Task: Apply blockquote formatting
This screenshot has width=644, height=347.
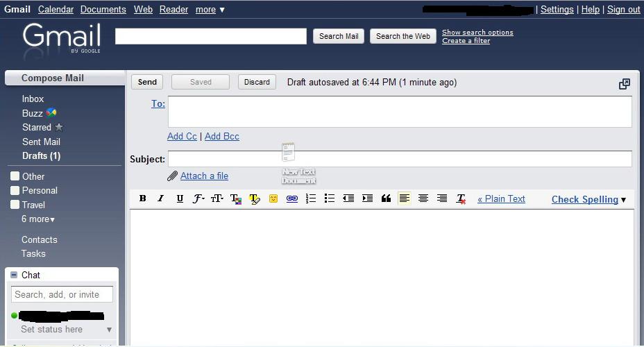Action: (386, 198)
